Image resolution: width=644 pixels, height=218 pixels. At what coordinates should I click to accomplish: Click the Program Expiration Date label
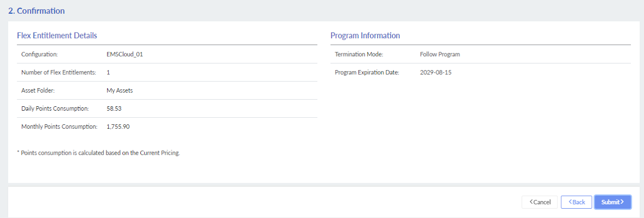367,72
